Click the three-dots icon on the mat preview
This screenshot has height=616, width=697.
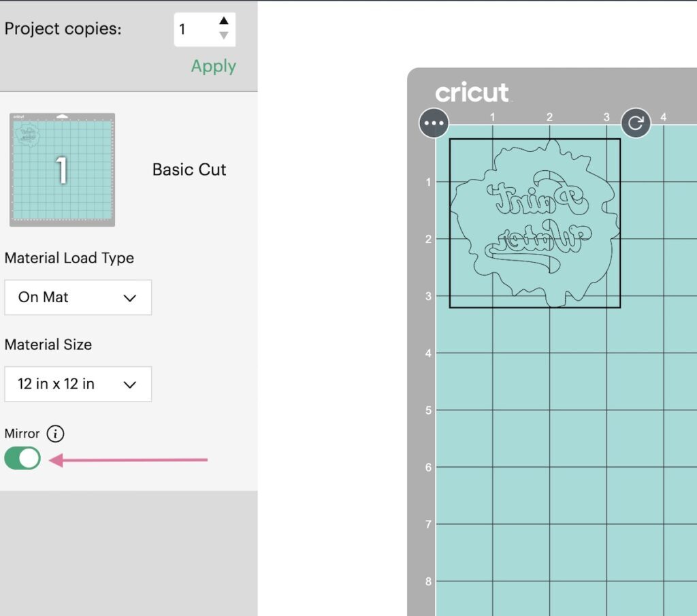point(434,123)
